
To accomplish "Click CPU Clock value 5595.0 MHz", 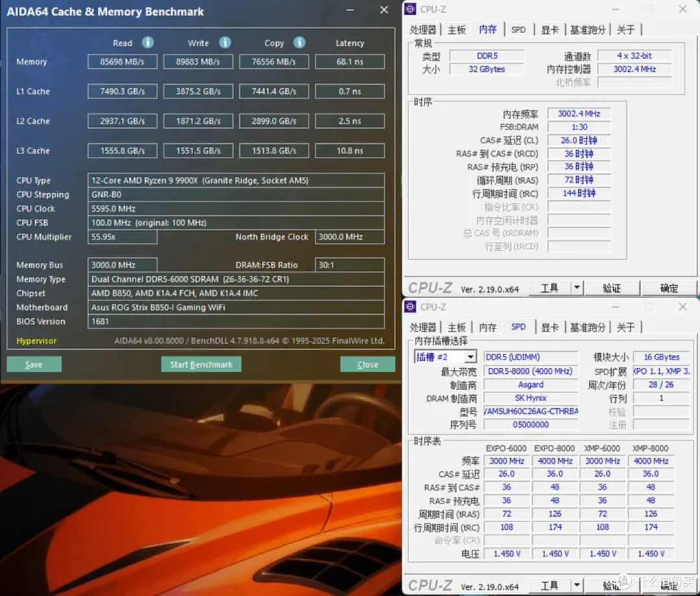I will point(236,209).
